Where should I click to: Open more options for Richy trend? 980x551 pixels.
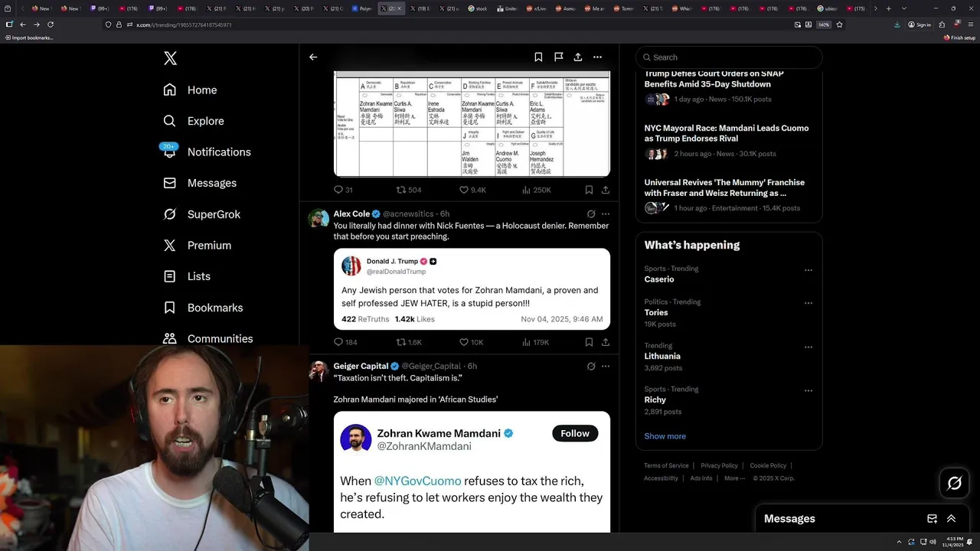pyautogui.click(x=808, y=390)
